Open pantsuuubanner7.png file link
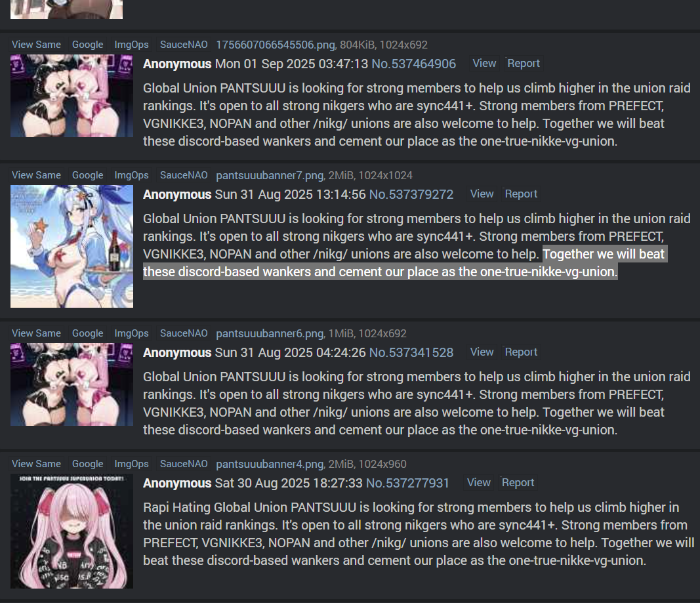This screenshot has width=700, height=603. [270, 175]
